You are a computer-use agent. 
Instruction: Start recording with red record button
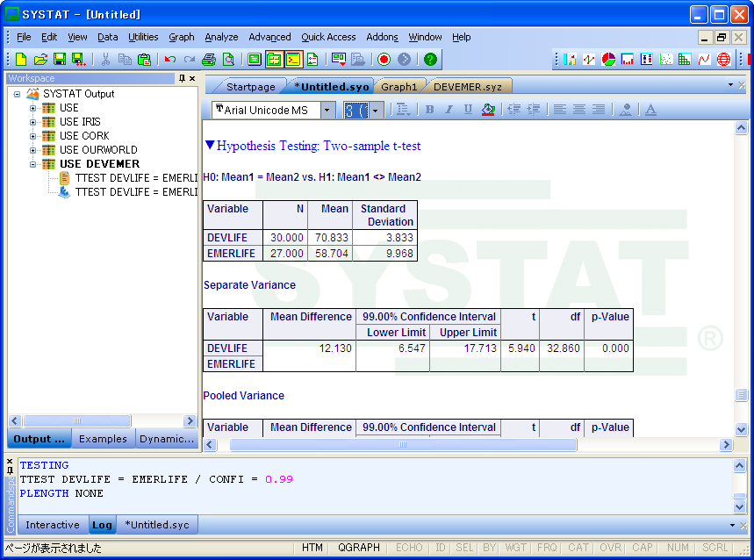[x=384, y=59]
